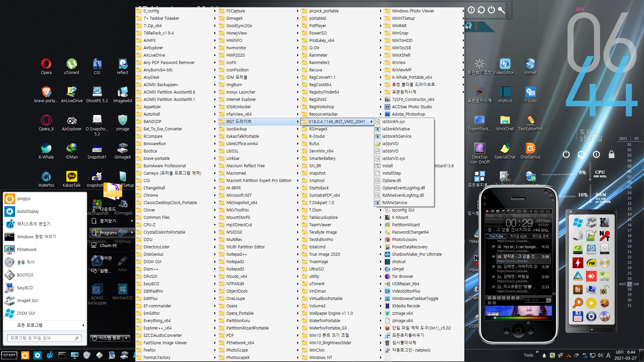Open AirExplorer desktop icon
The image size is (644, 362).
(71, 123)
